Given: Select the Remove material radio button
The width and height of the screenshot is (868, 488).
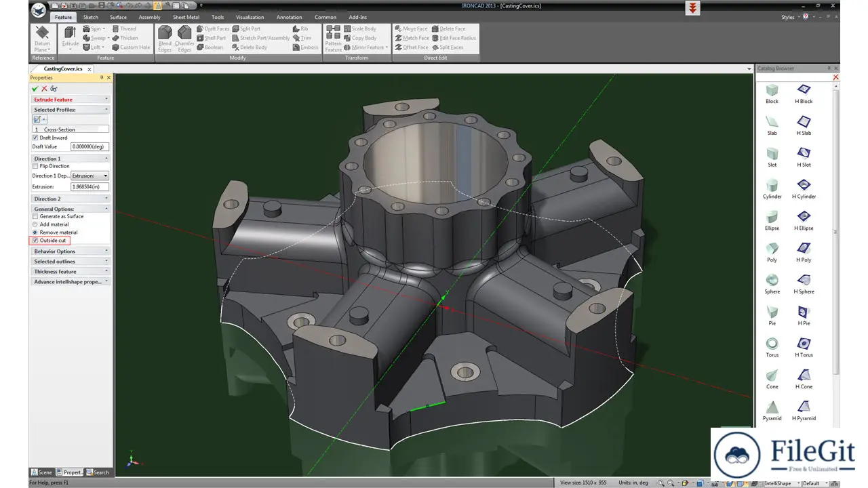Looking at the screenshot, I should tap(35, 232).
